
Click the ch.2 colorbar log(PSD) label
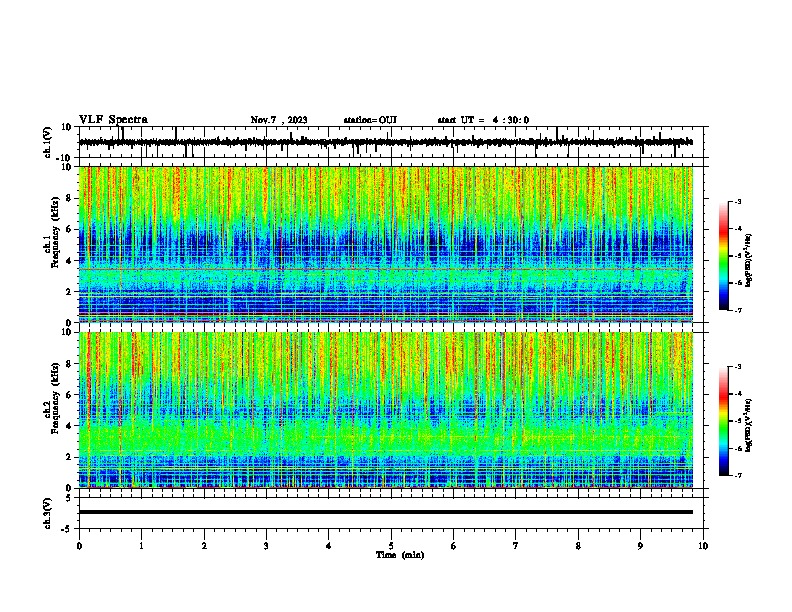coord(749,425)
